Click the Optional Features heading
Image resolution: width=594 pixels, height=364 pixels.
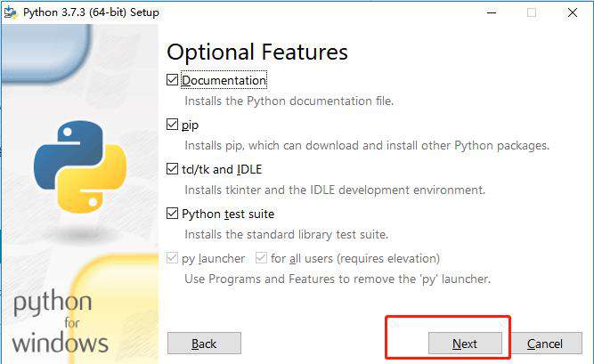click(257, 52)
